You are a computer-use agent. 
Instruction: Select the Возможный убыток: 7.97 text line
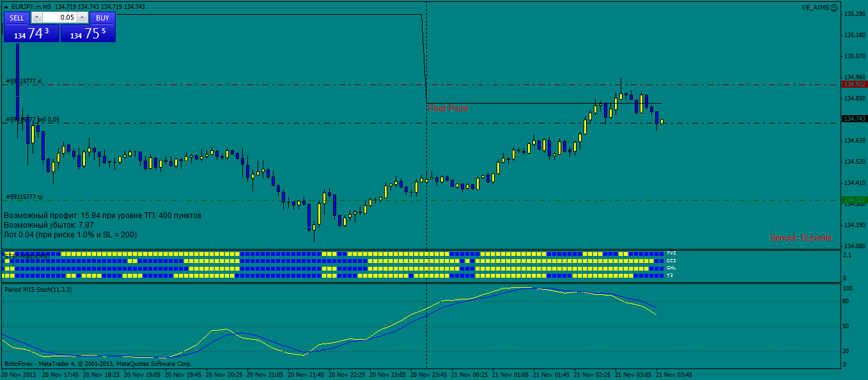(49, 225)
